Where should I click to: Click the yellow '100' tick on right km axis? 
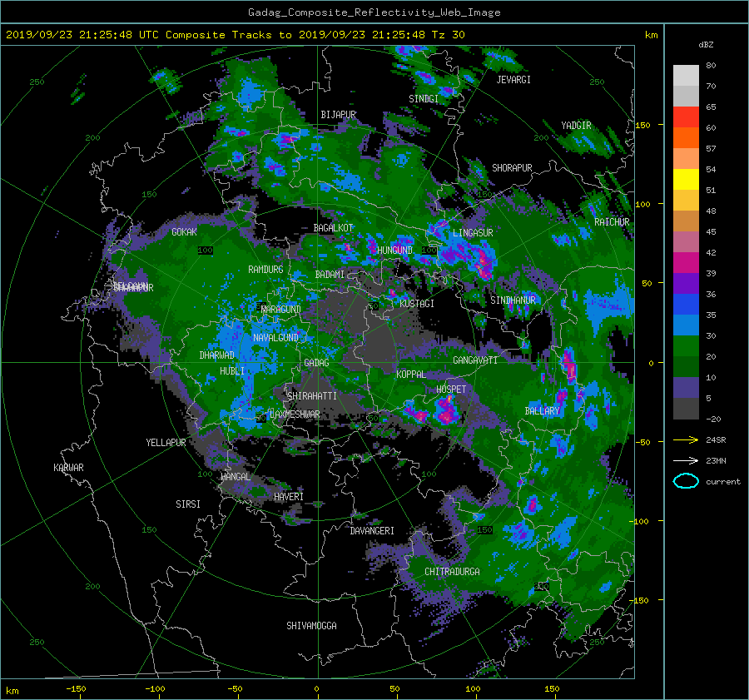coord(642,205)
